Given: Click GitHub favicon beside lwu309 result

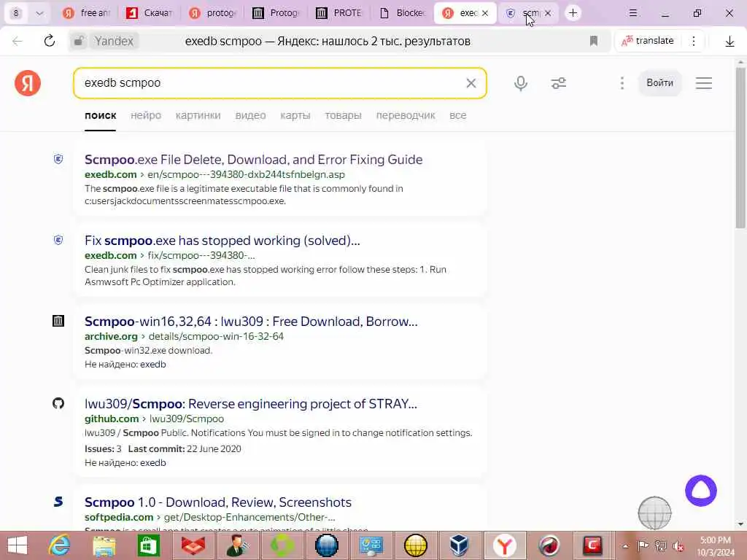Looking at the screenshot, I should click(x=58, y=403).
